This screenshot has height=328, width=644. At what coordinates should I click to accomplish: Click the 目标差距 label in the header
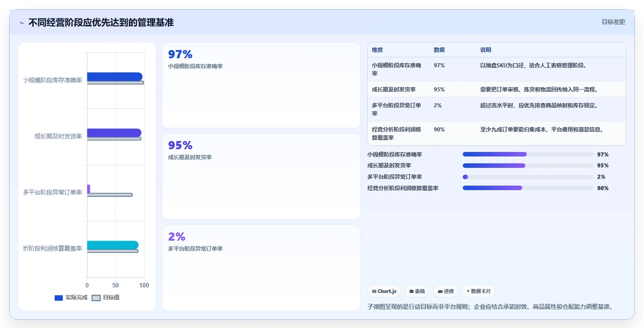[613, 22]
